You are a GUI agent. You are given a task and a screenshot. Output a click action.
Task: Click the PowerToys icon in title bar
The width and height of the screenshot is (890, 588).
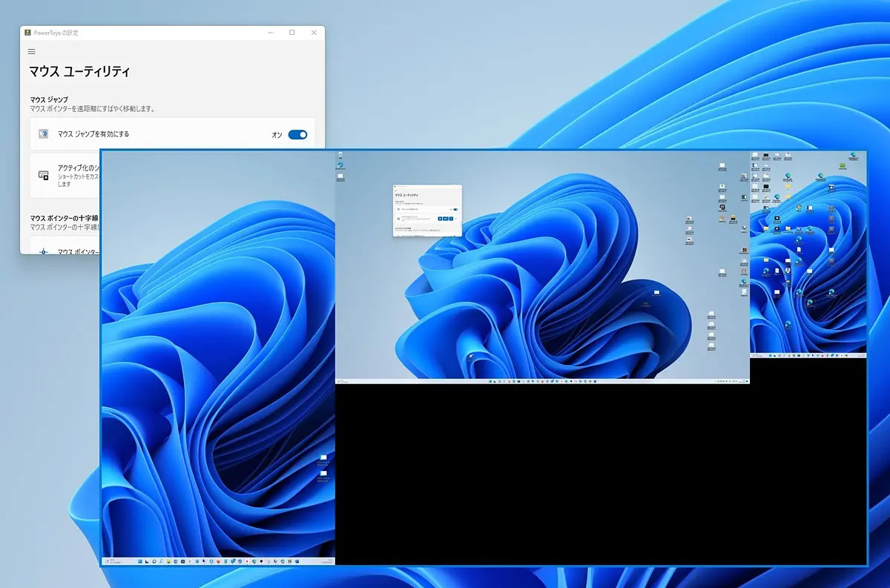27,33
